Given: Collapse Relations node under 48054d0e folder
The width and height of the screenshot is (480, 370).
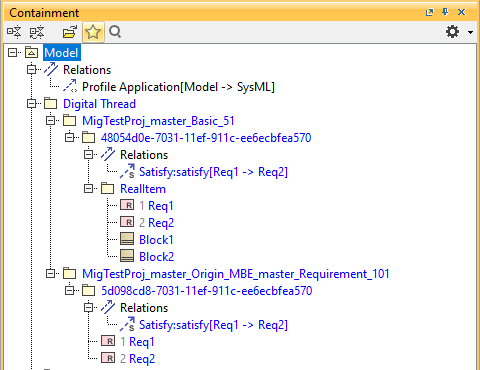Looking at the screenshot, I should [89, 155].
